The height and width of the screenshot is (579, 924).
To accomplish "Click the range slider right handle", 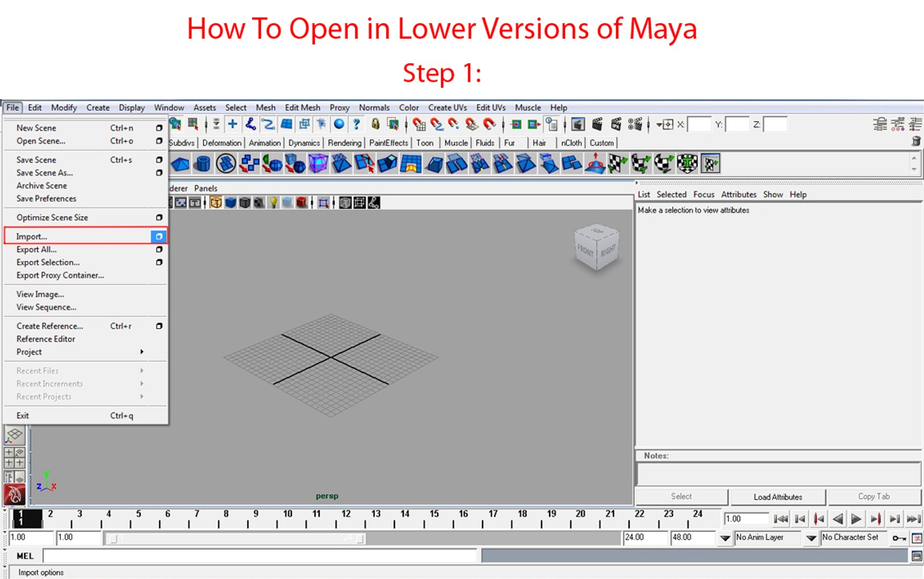I will click(360, 538).
